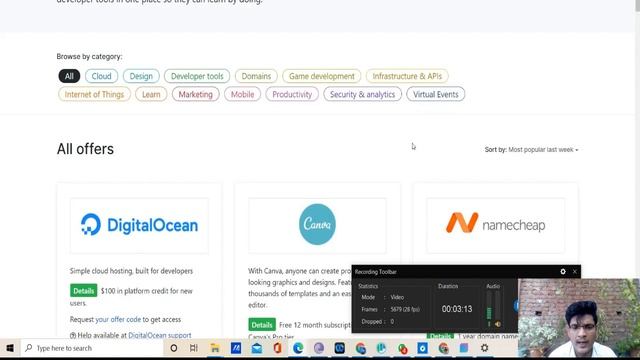Viewport: 640px width, 360px height.
Task: Choose the Domains category pill
Action: (x=256, y=76)
